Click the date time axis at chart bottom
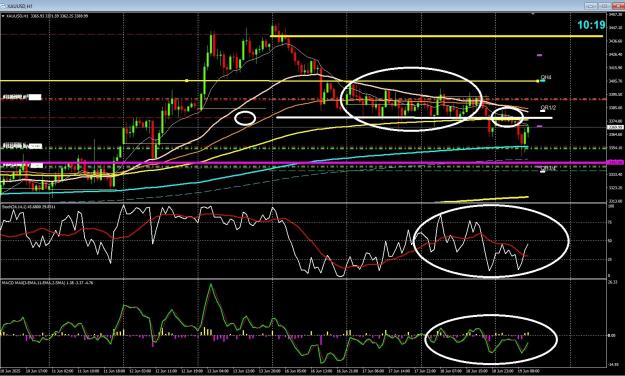The image size is (625, 376). coord(303,371)
